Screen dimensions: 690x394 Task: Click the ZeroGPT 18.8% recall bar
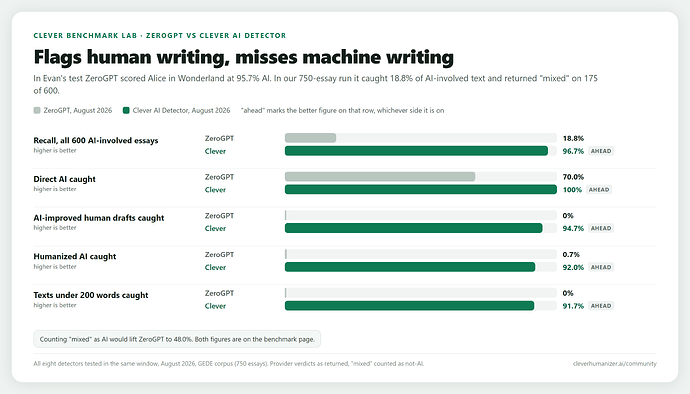310,138
